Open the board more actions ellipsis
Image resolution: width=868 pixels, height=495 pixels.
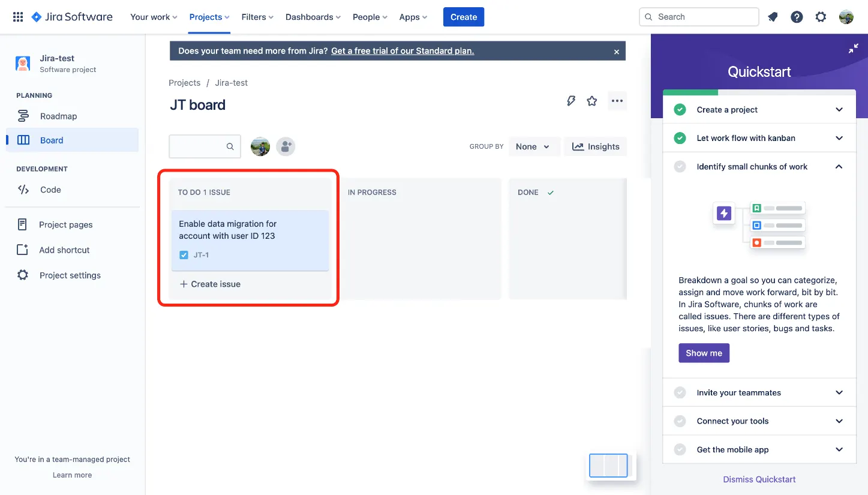[x=617, y=101]
